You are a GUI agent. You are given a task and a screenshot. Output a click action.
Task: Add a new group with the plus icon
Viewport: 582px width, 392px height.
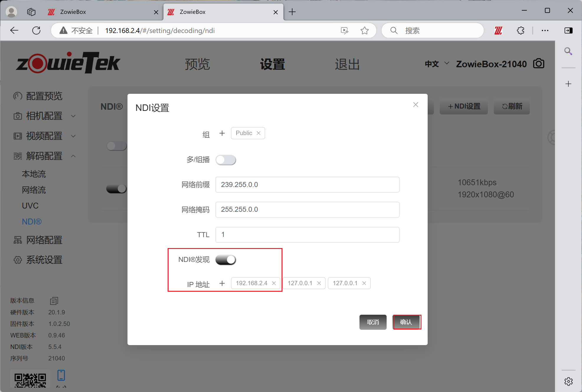[x=222, y=133]
